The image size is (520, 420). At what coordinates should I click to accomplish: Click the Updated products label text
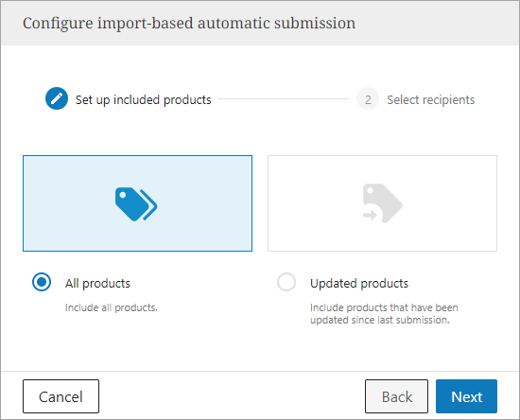[x=359, y=284]
